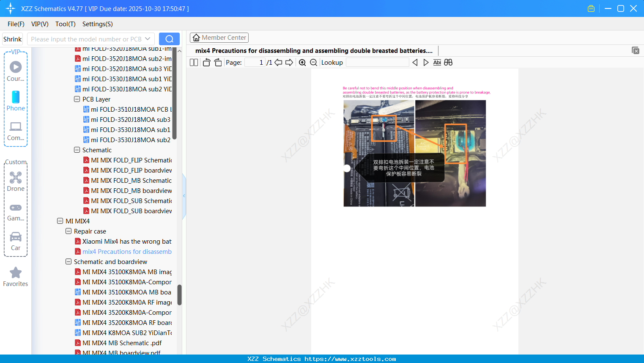Image resolution: width=644 pixels, height=363 pixels.
Task: Open mi FOLD-3530J18MOA sub1 YiD file
Action: pyautogui.click(x=123, y=79)
